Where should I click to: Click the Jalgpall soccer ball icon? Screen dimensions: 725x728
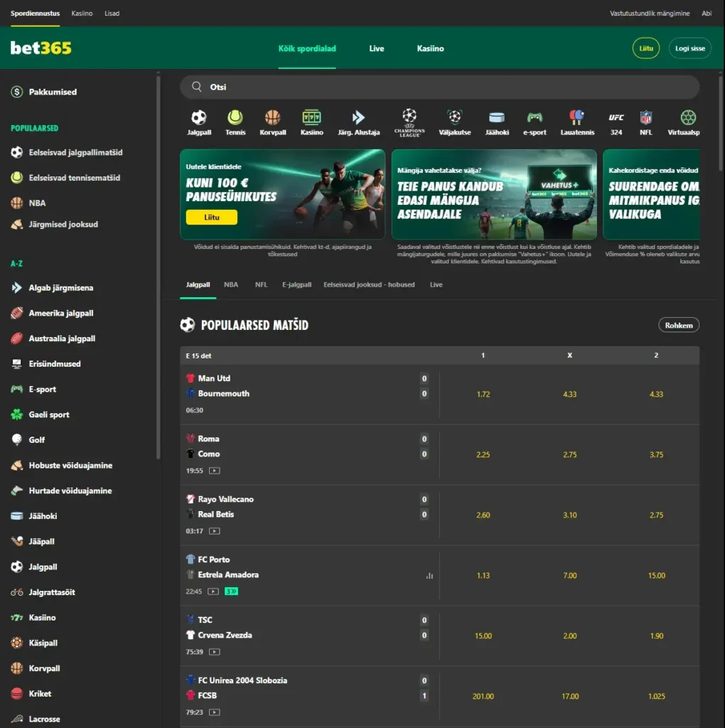coord(198,118)
